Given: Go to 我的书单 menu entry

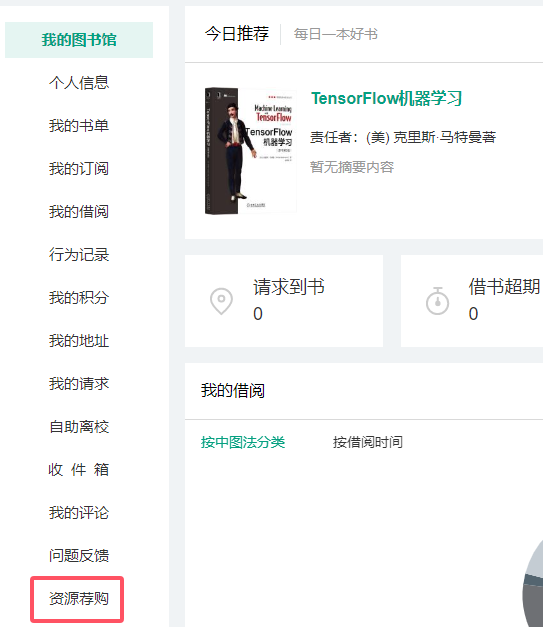Looking at the screenshot, I should (79, 126).
